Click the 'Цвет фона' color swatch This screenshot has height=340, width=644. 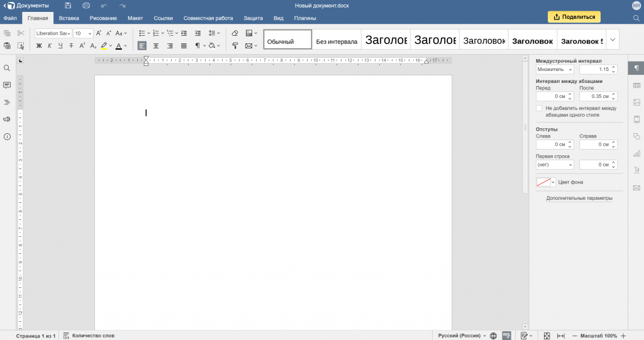click(x=543, y=182)
